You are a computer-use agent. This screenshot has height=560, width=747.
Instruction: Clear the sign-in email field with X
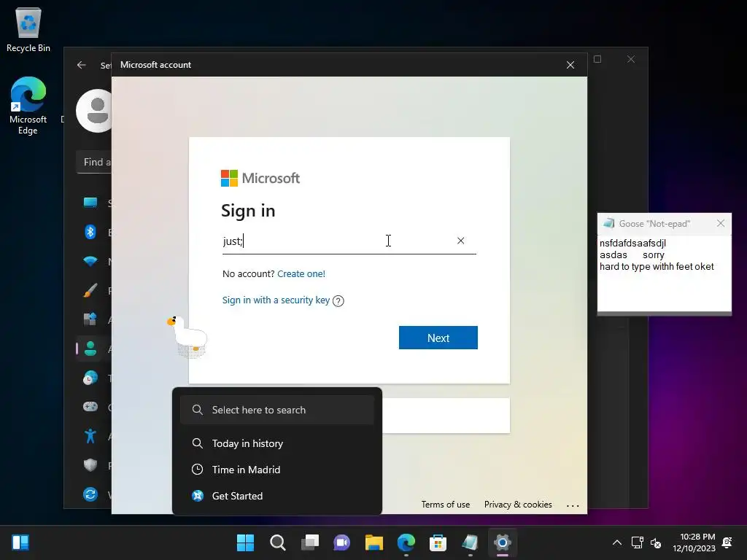pyautogui.click(x=461, y=241)
